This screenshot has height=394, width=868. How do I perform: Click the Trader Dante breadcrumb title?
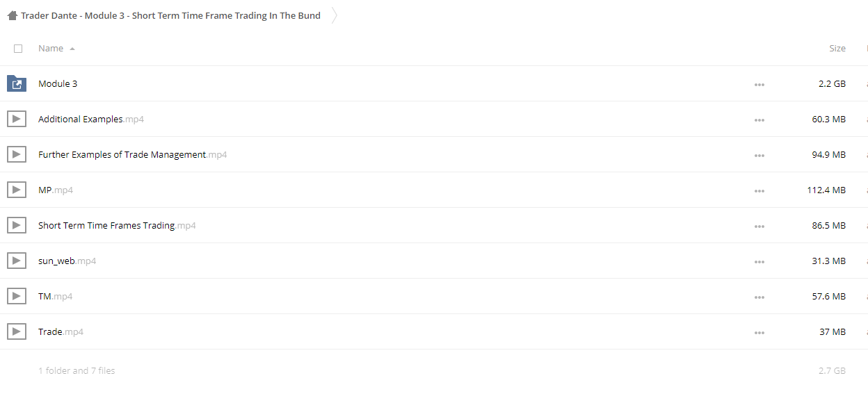click(170, 15)
